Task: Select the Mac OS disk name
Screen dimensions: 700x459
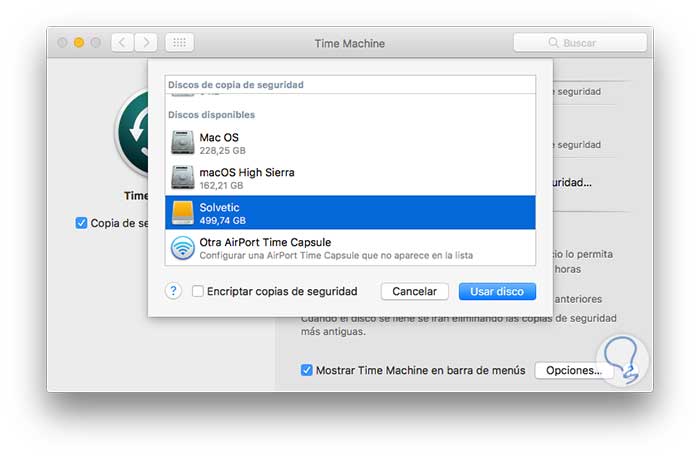Action: coord(219,138)
